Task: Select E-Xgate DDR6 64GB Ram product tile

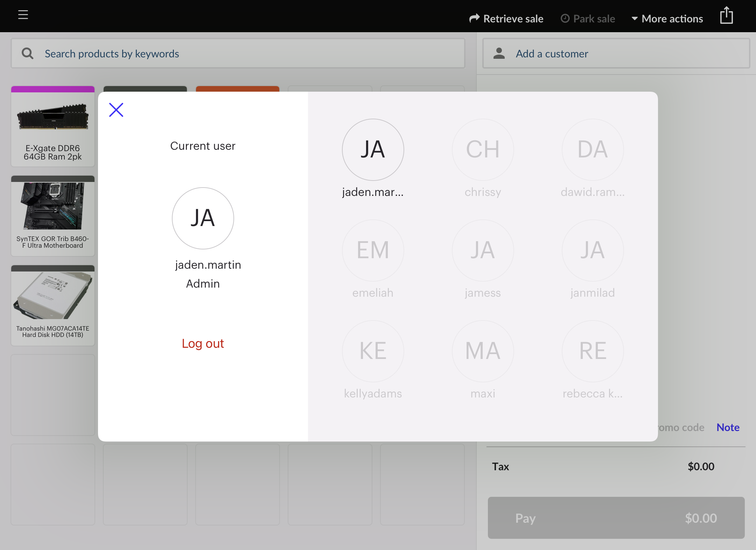Action: (53, 127)
